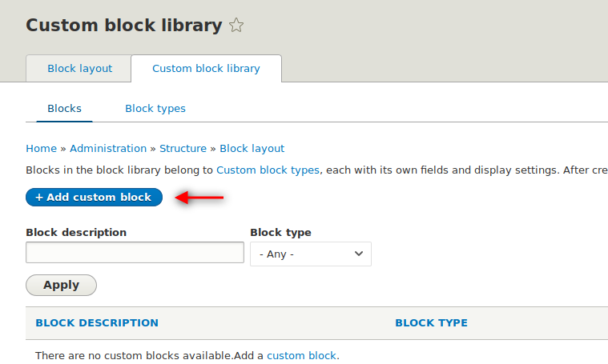Click the custom block link in empty message
This screenshot has height=364, width=608.
coord(301,355)
